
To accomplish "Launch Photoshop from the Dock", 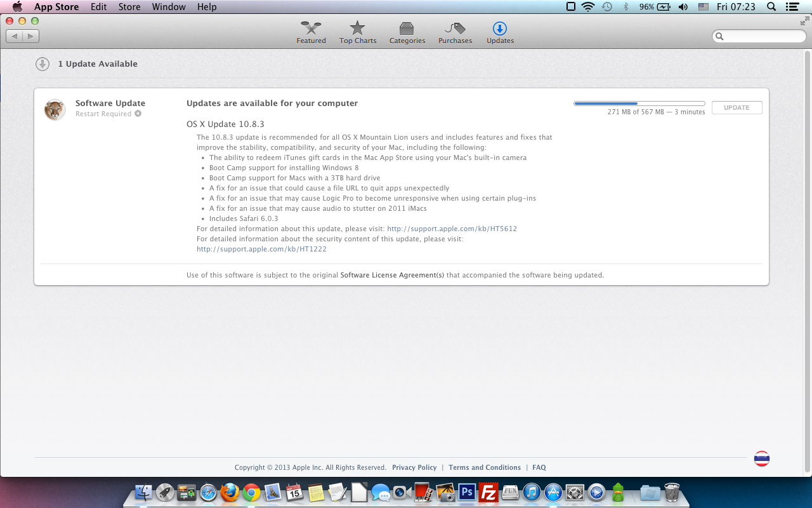I will point(467,492).
